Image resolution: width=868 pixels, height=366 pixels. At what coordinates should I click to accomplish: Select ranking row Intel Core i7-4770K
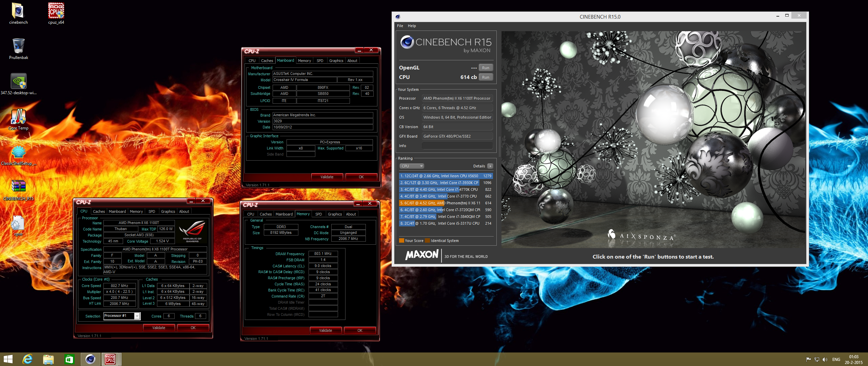(446, 189)
